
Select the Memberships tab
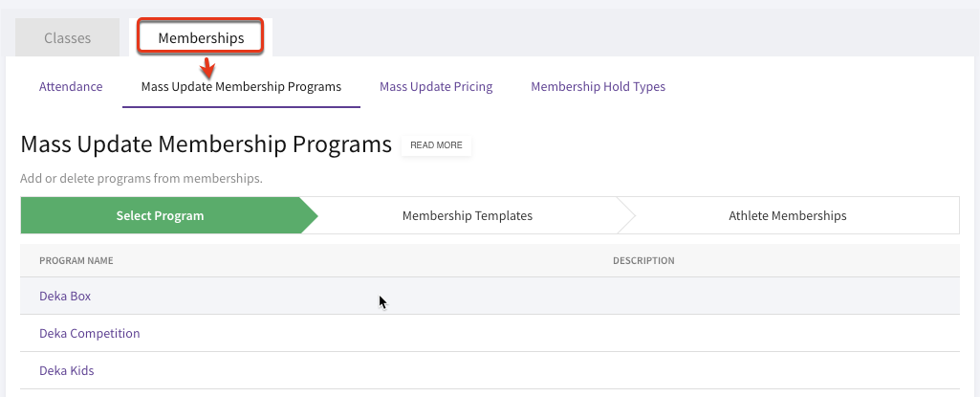[x=201, y=38]
